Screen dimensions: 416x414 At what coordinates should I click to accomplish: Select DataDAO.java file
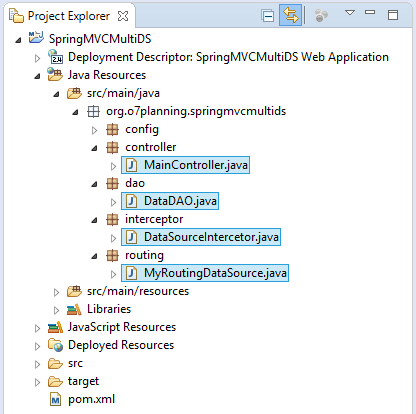click(170, 201)
